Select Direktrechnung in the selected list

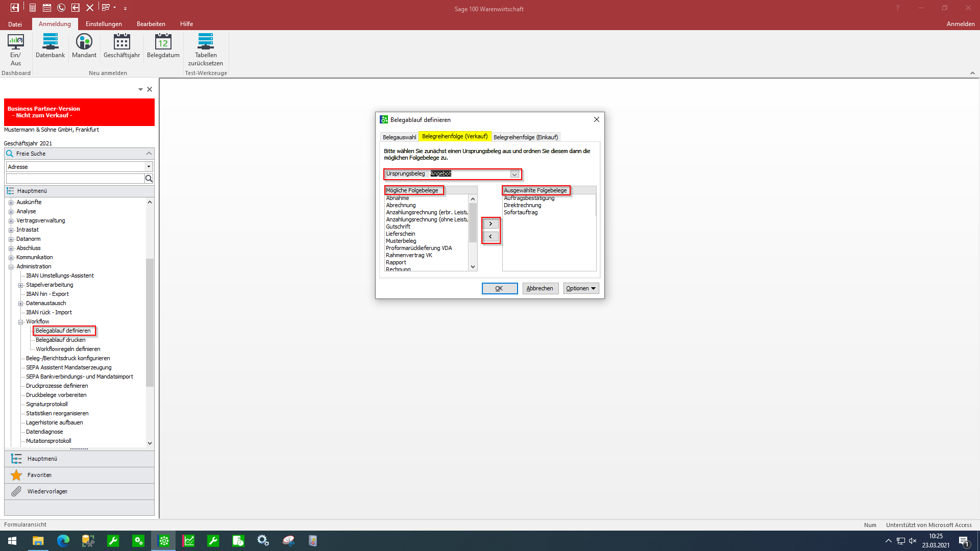click(x=523, y=206)
